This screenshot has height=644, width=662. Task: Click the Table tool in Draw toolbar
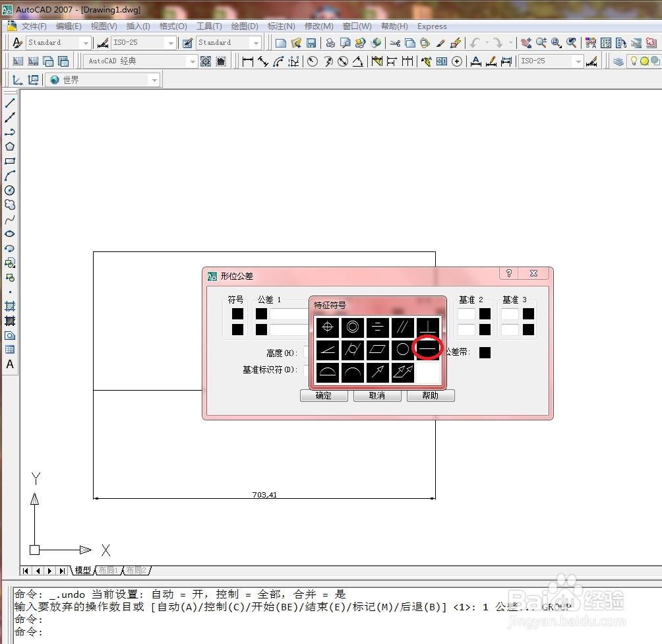[10, 350]
